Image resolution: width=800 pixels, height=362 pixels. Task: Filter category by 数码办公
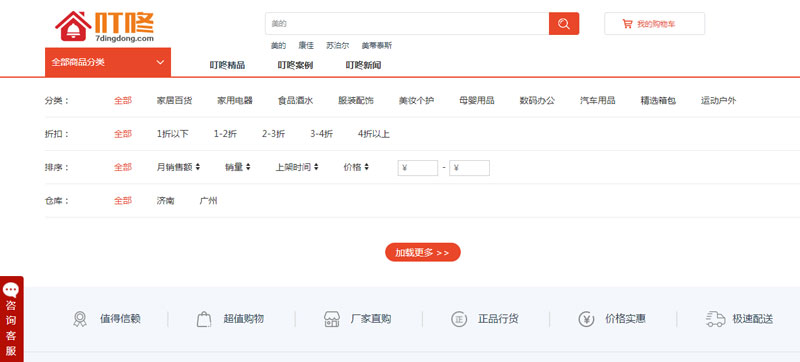pyautogui.click(x=537, y=100)
